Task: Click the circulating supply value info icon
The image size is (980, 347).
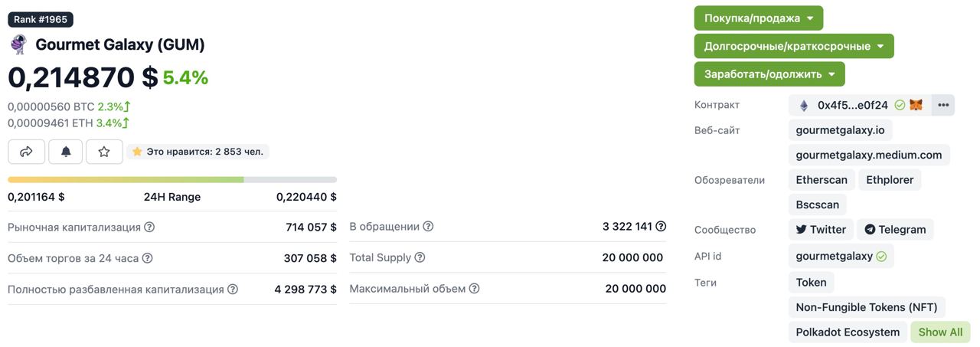Action: (661, 226)
